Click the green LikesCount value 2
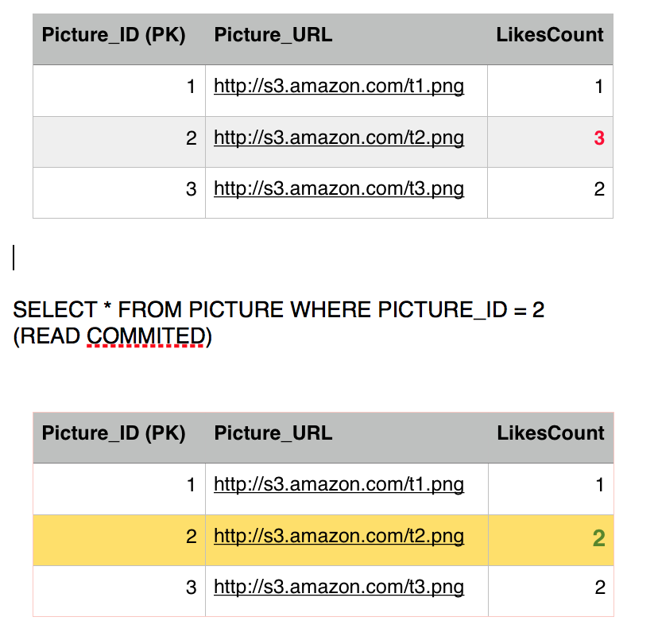658x644 pixels. coord(599,538)
